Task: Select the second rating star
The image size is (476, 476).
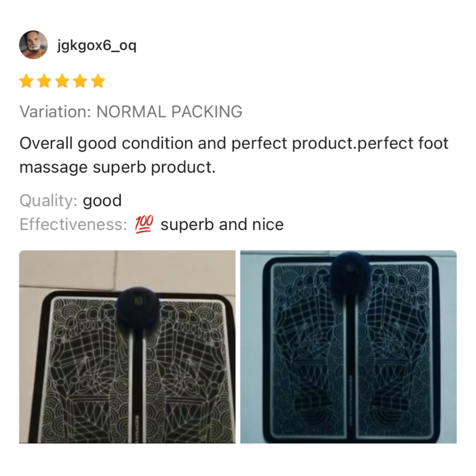Action: tap(44, 81)
